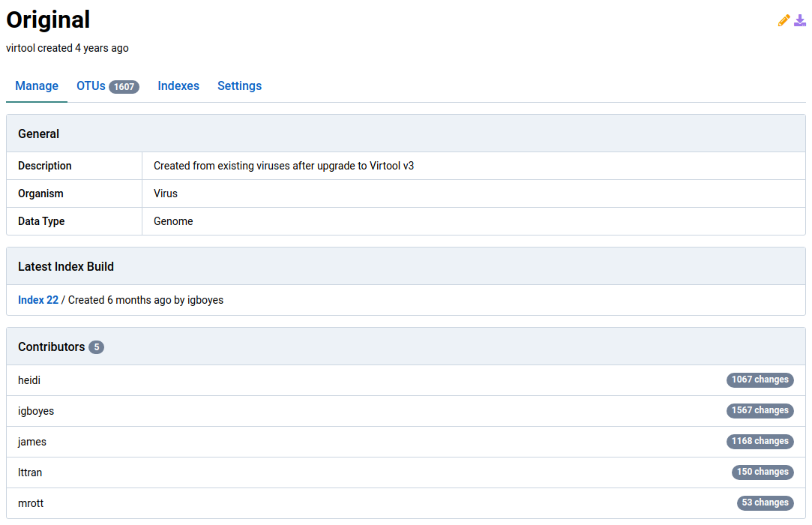Screen dimensions: 812x525
Task: Click the 53 changes badge
Action: [765, 503]
